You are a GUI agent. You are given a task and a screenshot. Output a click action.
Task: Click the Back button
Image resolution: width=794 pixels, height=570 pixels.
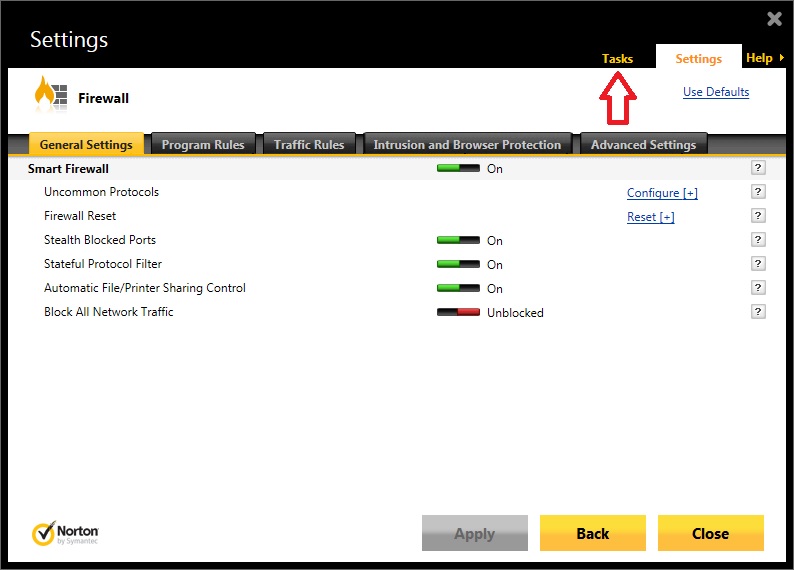click(x=592, y=533)
